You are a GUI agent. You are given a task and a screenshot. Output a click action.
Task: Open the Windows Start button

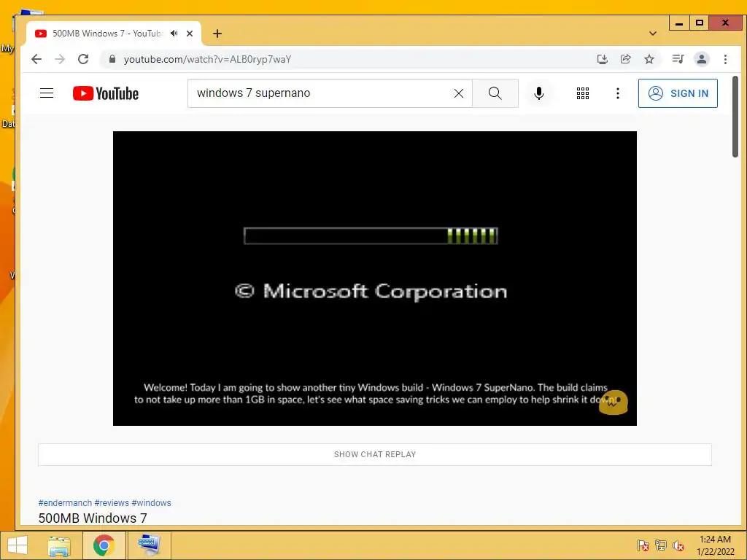(18, 545)
